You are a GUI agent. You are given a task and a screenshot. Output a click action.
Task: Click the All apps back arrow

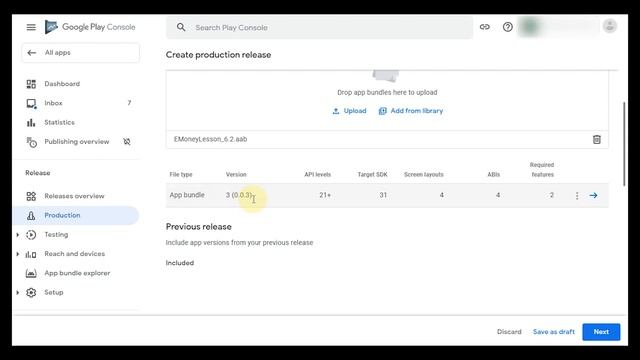coord(31,53)
